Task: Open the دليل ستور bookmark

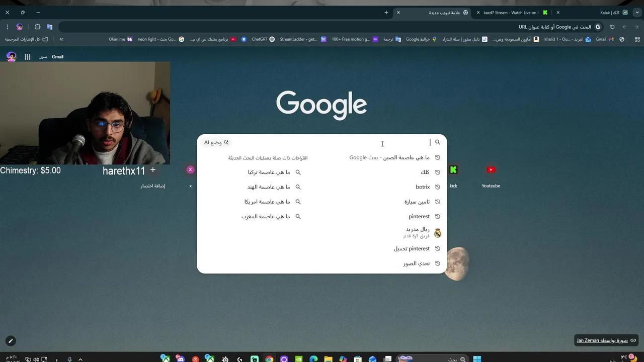Action: (465, 39)
